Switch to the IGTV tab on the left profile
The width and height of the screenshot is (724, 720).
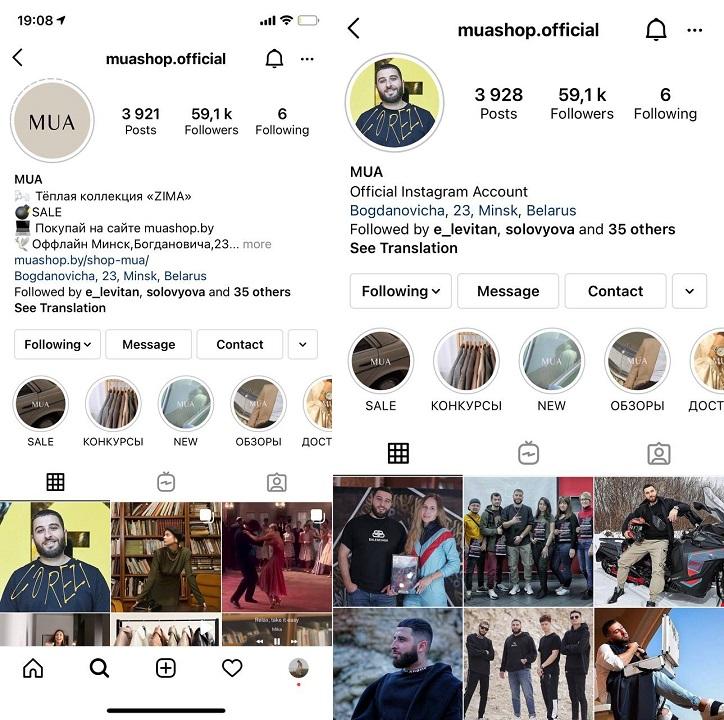coord(166,483)
